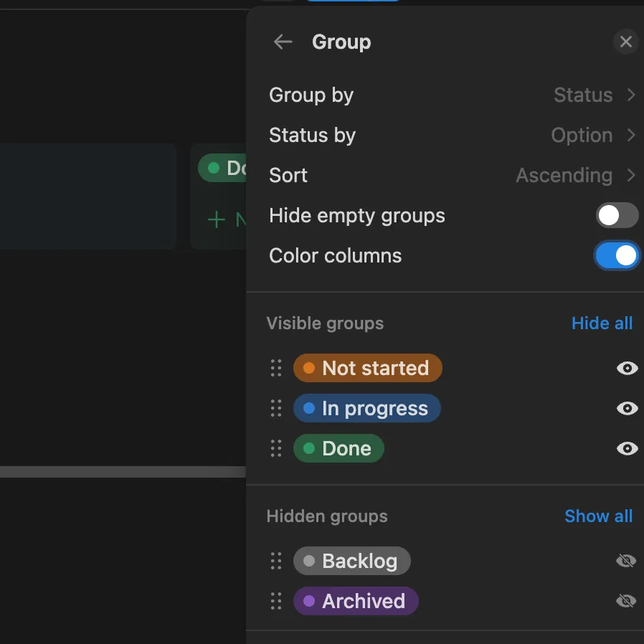
Task: Select the Done green tag in Visible groups
Action: click(338, 448)
